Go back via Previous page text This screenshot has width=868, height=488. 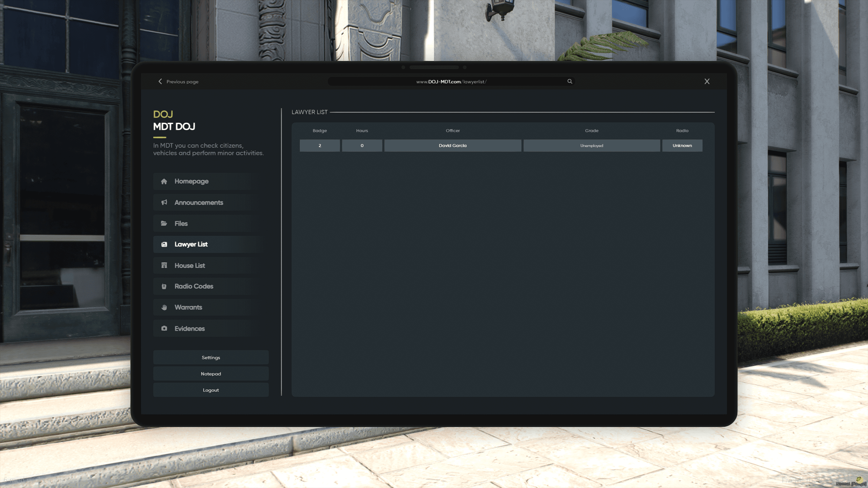(x=182, y=82)
